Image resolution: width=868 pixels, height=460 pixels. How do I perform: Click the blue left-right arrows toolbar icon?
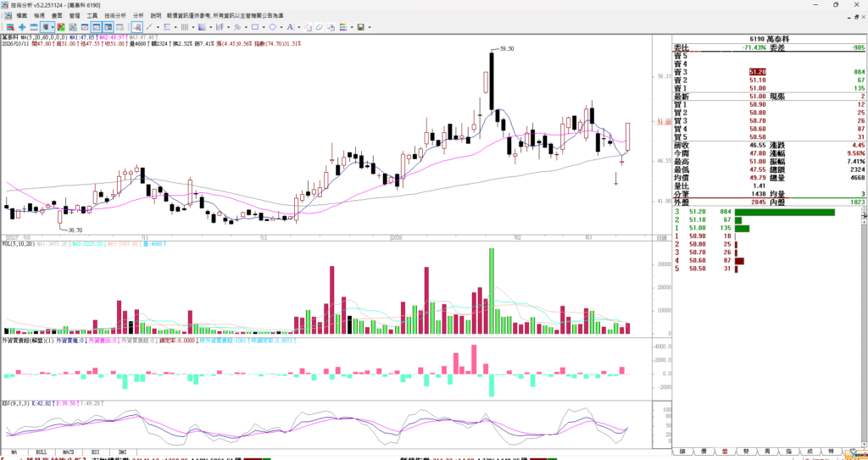[x=34, y=27]
